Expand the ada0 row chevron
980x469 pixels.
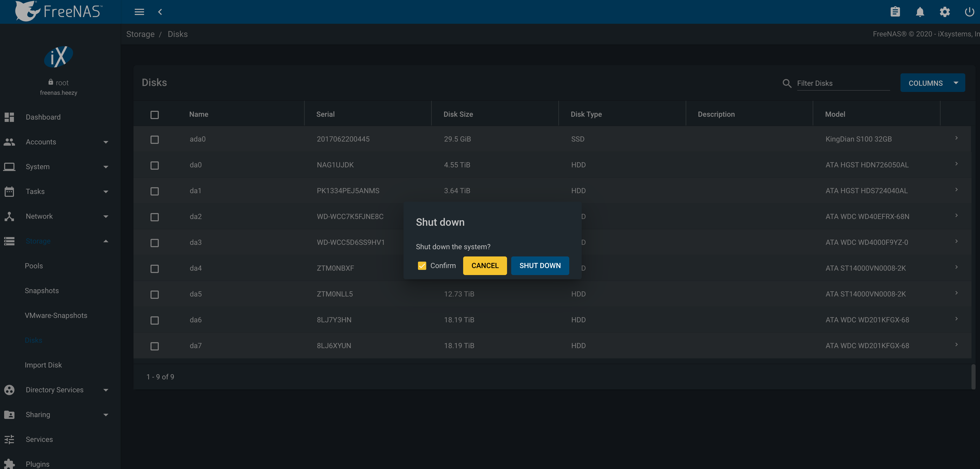pyautogui.click(x=957, y=138)
